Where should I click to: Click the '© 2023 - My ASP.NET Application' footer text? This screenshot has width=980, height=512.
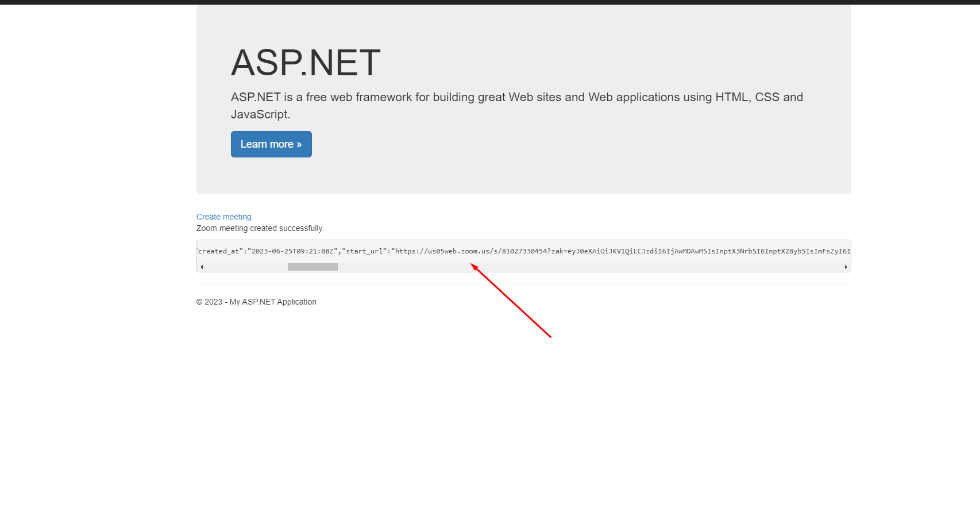[256, 302]
